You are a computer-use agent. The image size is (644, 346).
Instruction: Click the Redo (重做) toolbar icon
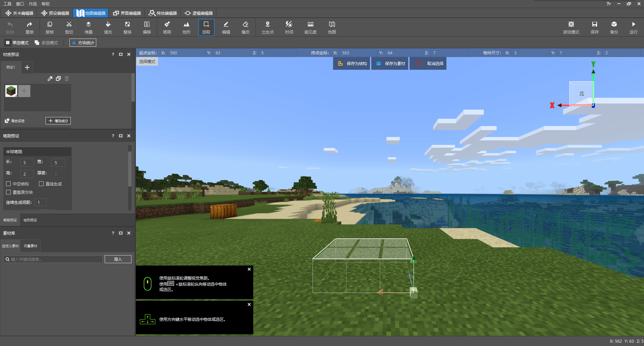[x=30, y=27]
